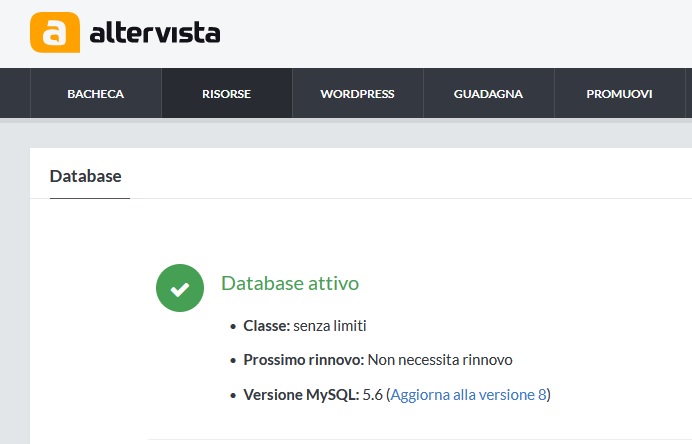Click the Classe: senza limiti line
692x444 pixels.
tap(305, 326)
